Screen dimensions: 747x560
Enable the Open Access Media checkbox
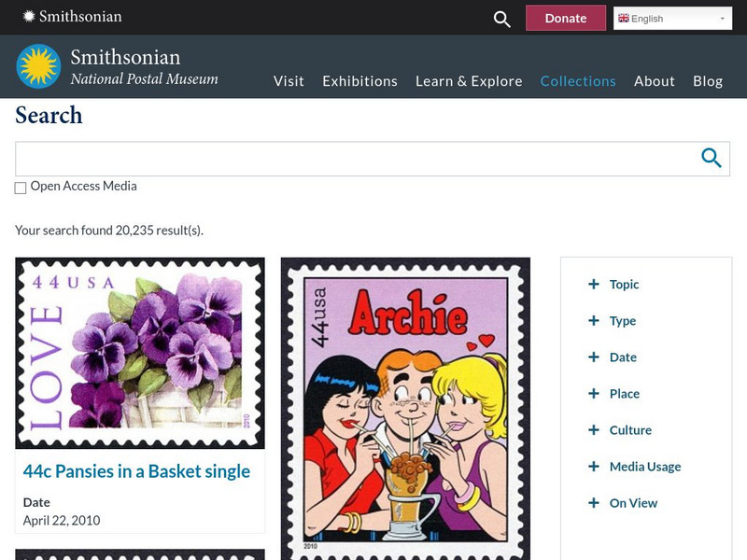point(21,189)
